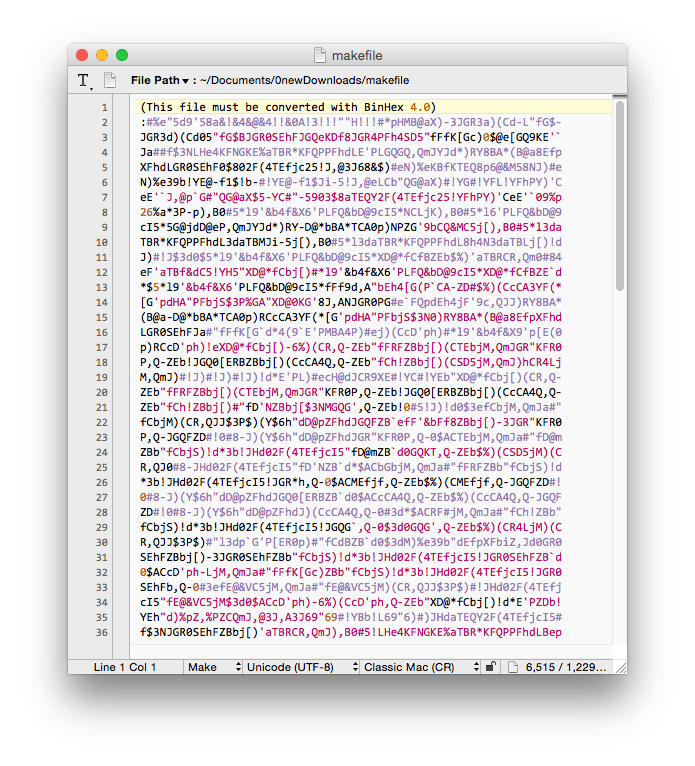Click the makefile document icon in title bar

point(320,56)
